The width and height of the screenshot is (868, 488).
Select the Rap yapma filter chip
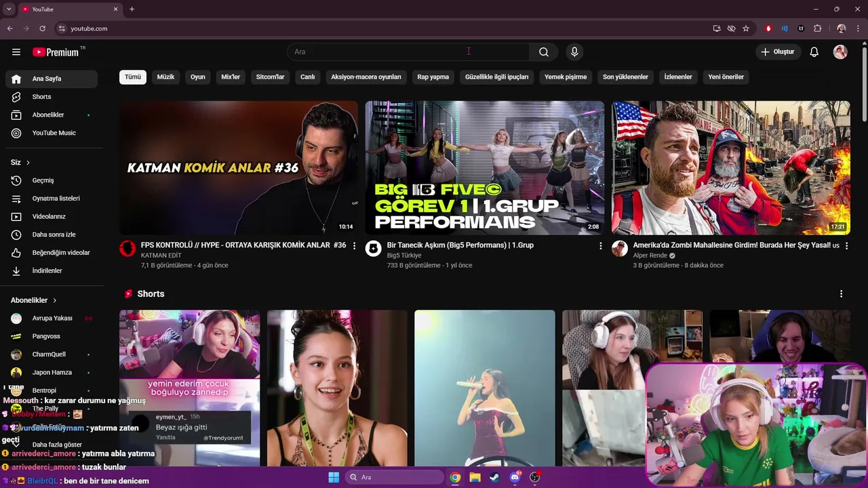433,77
